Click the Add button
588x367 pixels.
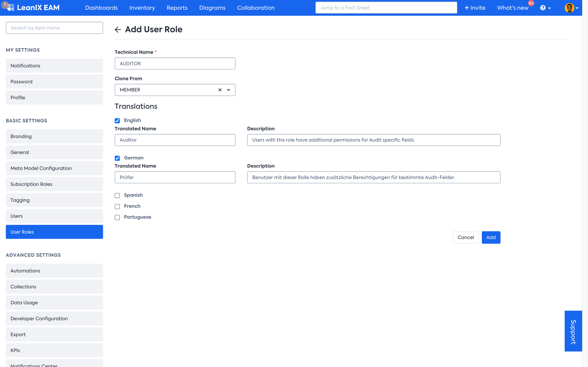[491, 237]
